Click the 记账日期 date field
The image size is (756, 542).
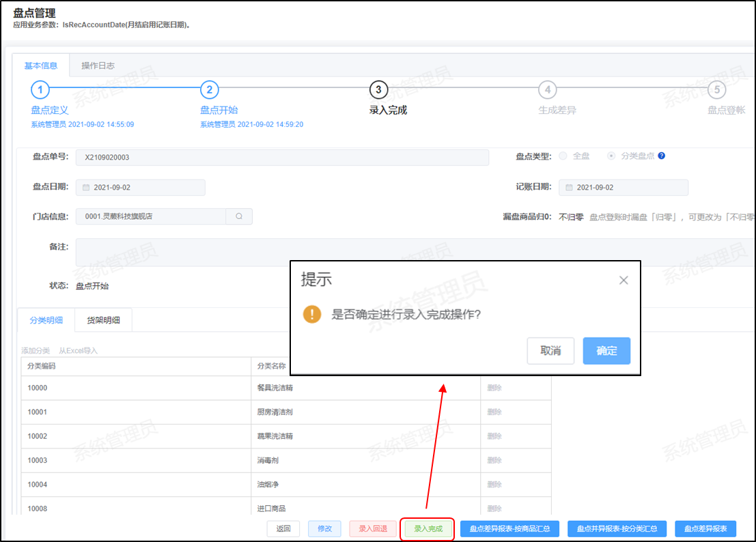(x=624, y=188)
